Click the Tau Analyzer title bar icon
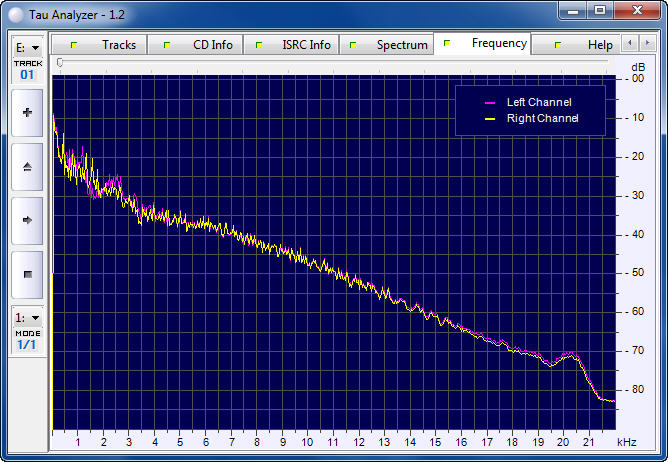This screenshot has width=668, height=462. (x=15, y=11)
